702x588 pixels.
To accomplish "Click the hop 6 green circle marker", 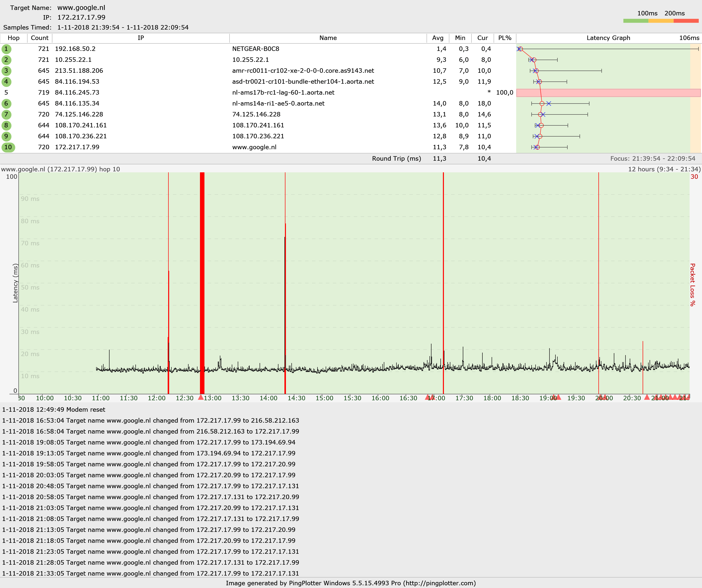I will (6, 104).
